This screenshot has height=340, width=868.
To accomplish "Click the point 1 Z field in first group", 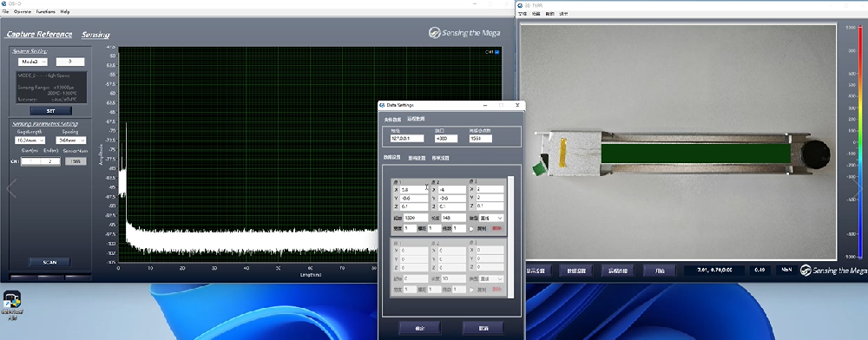I will click(414, 206).
